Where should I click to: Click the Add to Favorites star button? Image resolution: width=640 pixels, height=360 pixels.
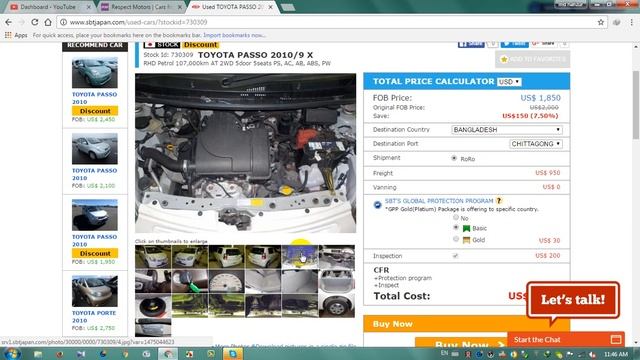(532, 60)
